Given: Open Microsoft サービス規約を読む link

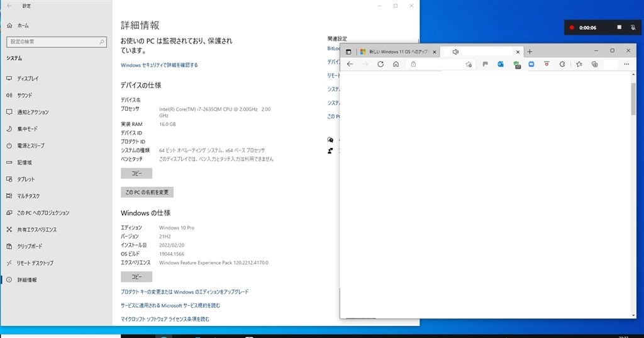Looking at the screenshot, I should click(x=170, y=305).
